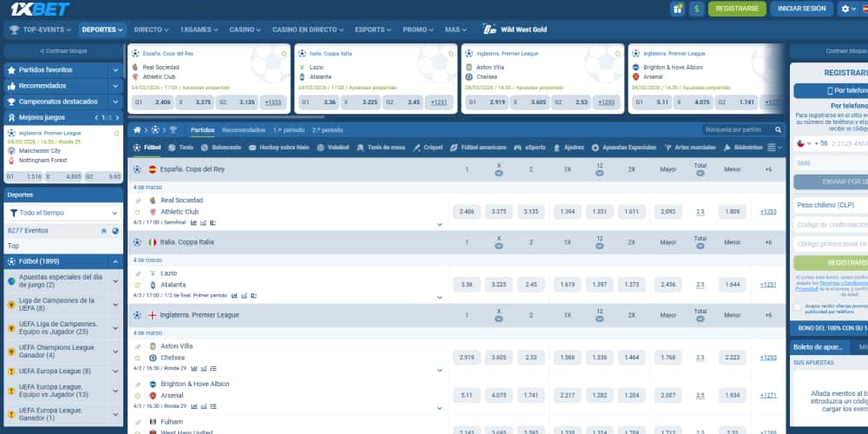Switch to the Recomendados tab
Image resolution: width=868 pixels, height=434 pixels.
[244, 130]
